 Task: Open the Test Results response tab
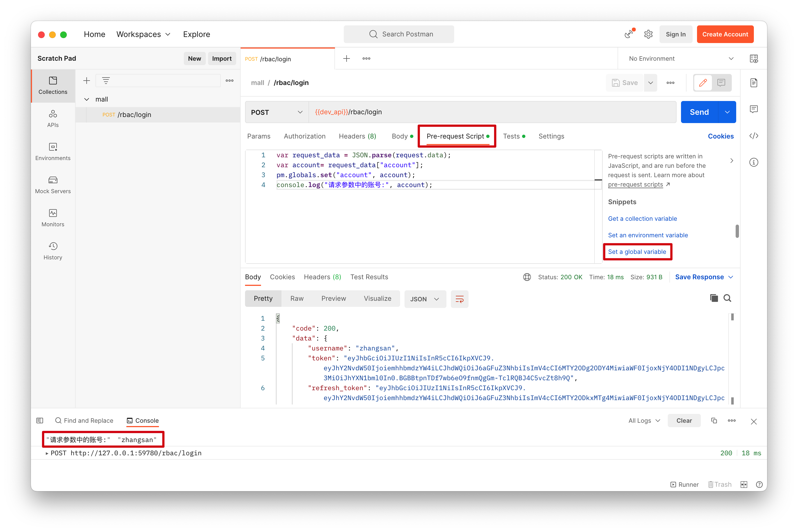click(x=369, y=277)
